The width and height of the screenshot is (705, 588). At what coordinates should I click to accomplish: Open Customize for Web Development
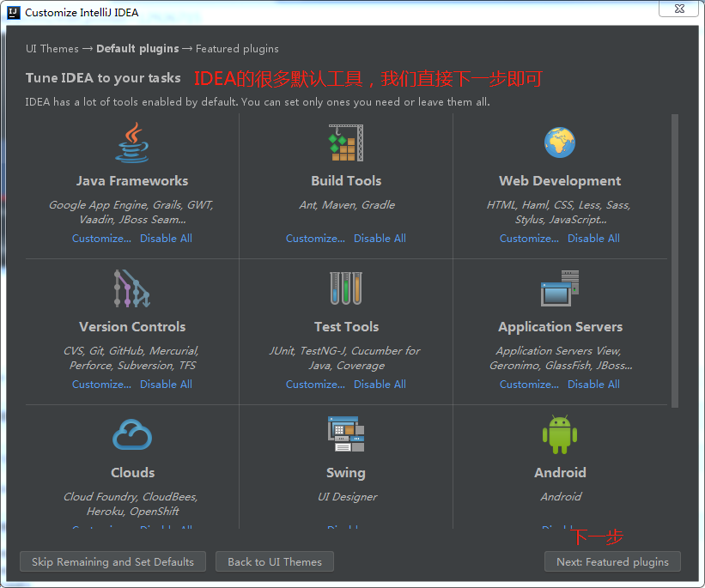click(x=529, y=239)
